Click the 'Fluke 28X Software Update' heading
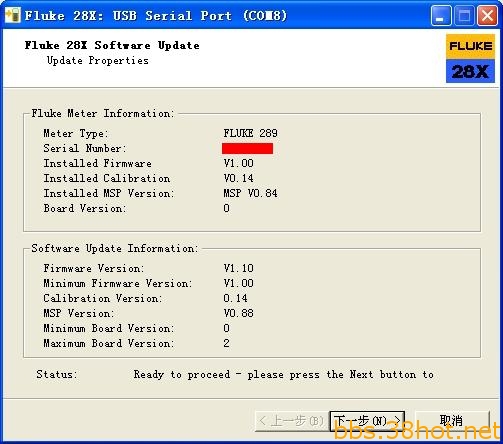Image resolution: width=503 pixels, height=444 pixels. pyautogui.click(x=112, y=45)
